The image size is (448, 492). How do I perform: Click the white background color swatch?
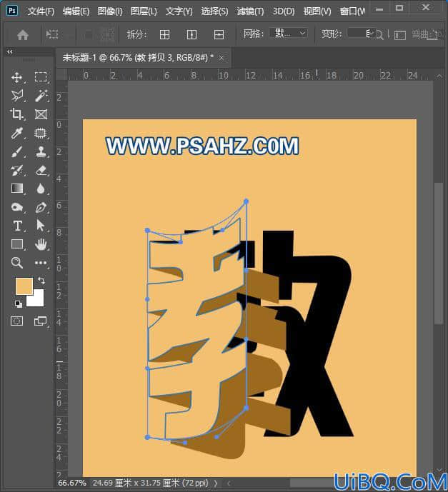[36, 299]
